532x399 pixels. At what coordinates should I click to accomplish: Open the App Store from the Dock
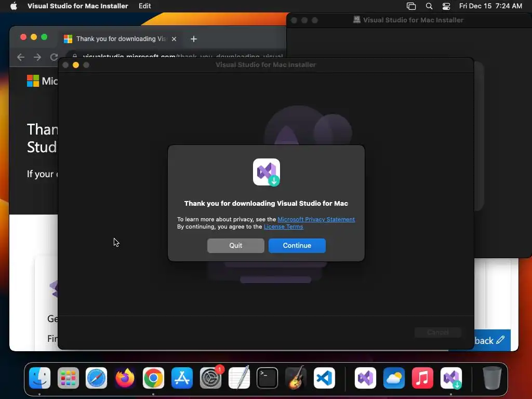pos(182,378)
